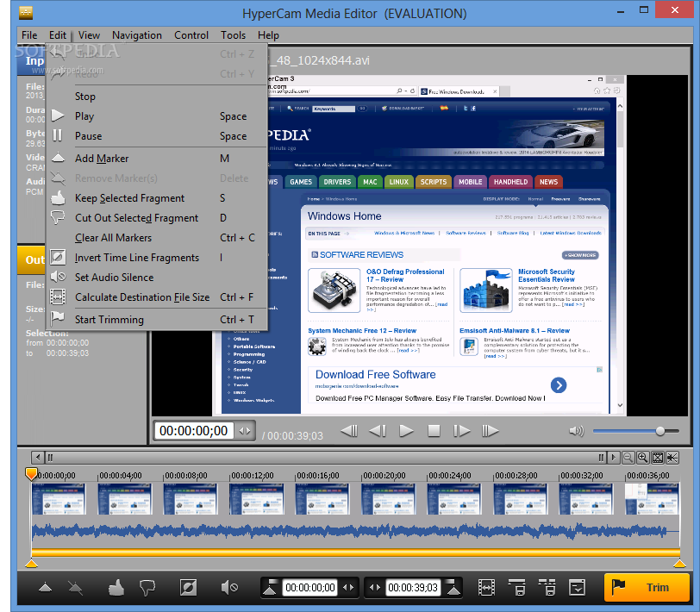Step forward one frame

coord(461,431)
